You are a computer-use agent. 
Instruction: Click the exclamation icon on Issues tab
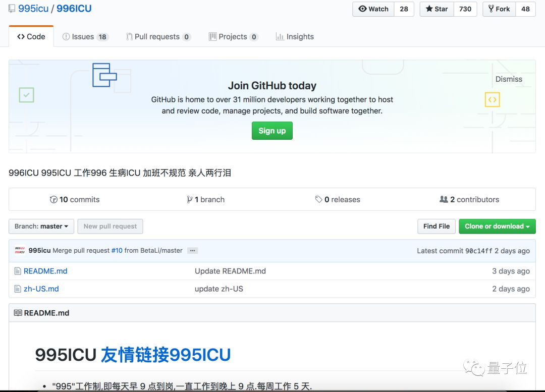click(x=66, y=36)
